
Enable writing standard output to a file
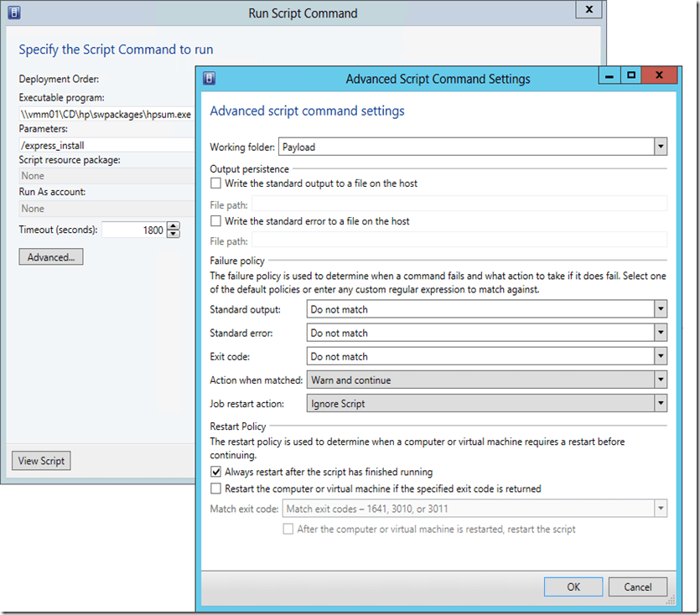click(x=216, y=183)
